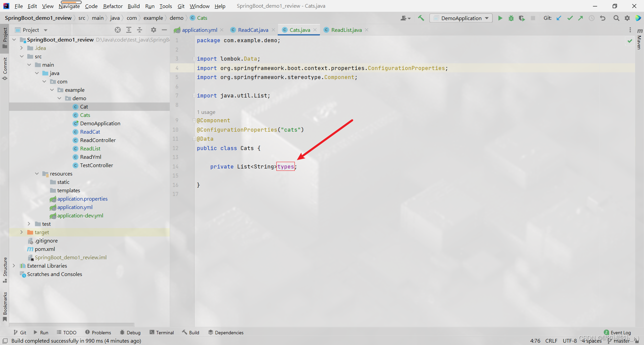Image resolution: width=644 pixels, height=345 pixels.
Task: Open the Terminal tool window
Action: [162, 332]
